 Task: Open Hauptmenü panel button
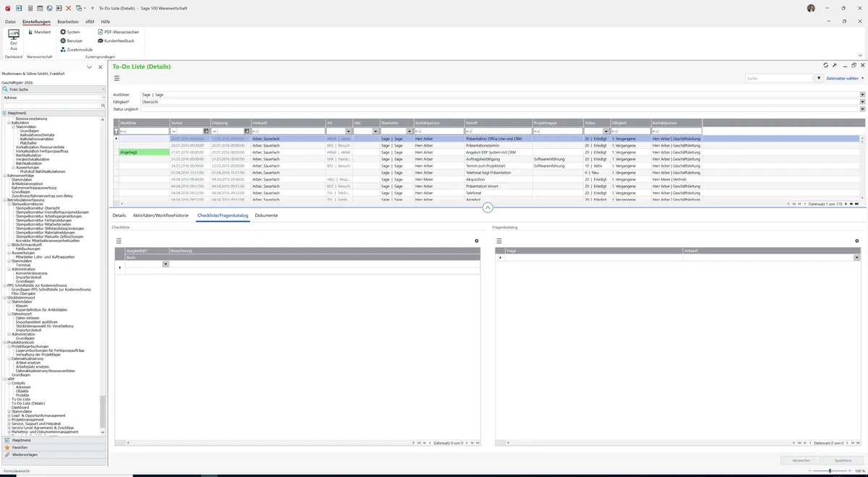coord(53,439)
